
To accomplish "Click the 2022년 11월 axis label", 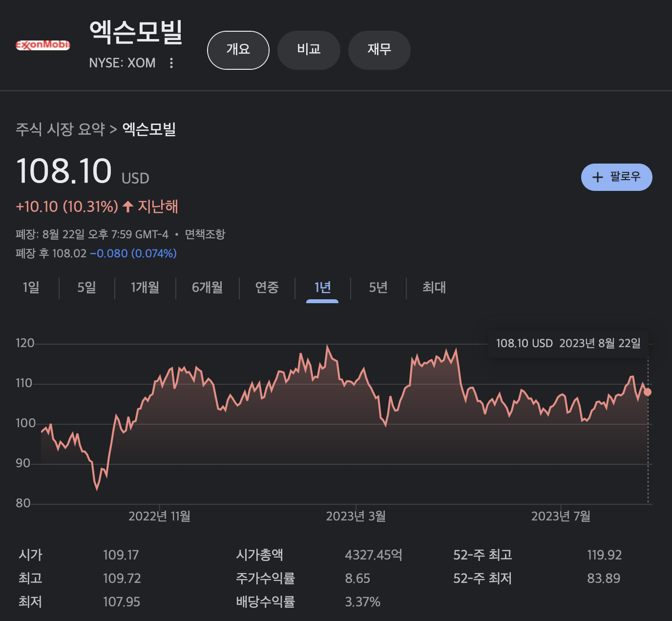I will click(160, 516).
